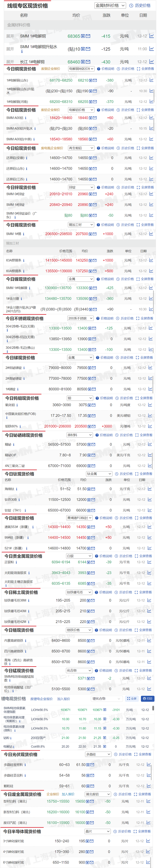Click info icon next to 1#金川镍
The width and height of the screenshot is (157, 868).
tap(22, 299)
